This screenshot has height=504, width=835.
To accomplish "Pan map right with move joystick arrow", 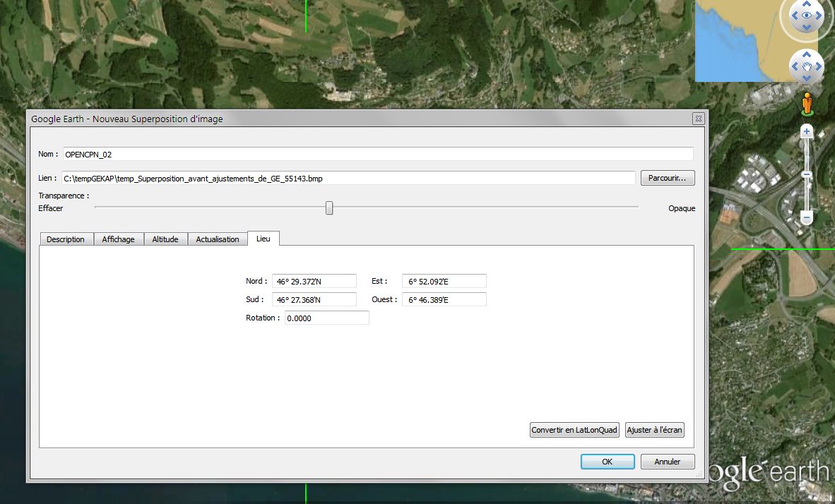I will [x=819, y=66].
